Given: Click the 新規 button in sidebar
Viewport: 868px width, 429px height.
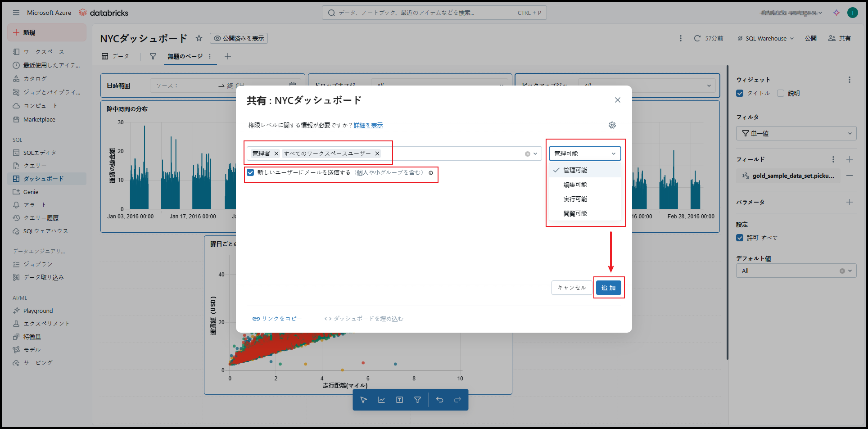Looking at the screenshot, I should click(47, 32).
